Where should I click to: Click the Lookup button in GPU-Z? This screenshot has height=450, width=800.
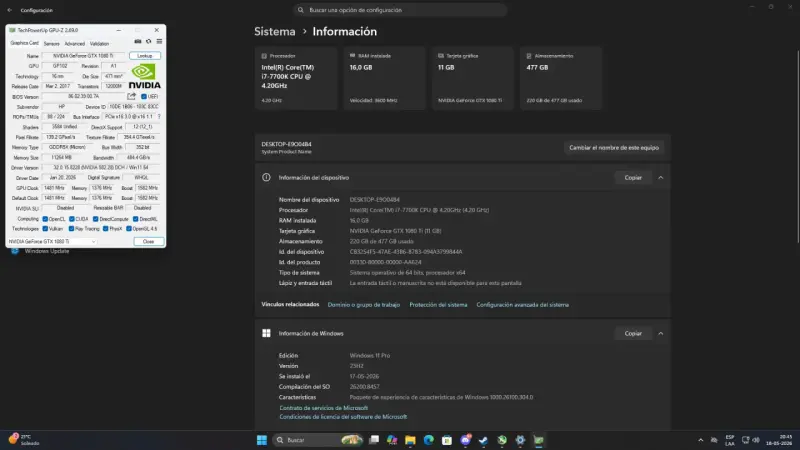click(x=145, y=56)
